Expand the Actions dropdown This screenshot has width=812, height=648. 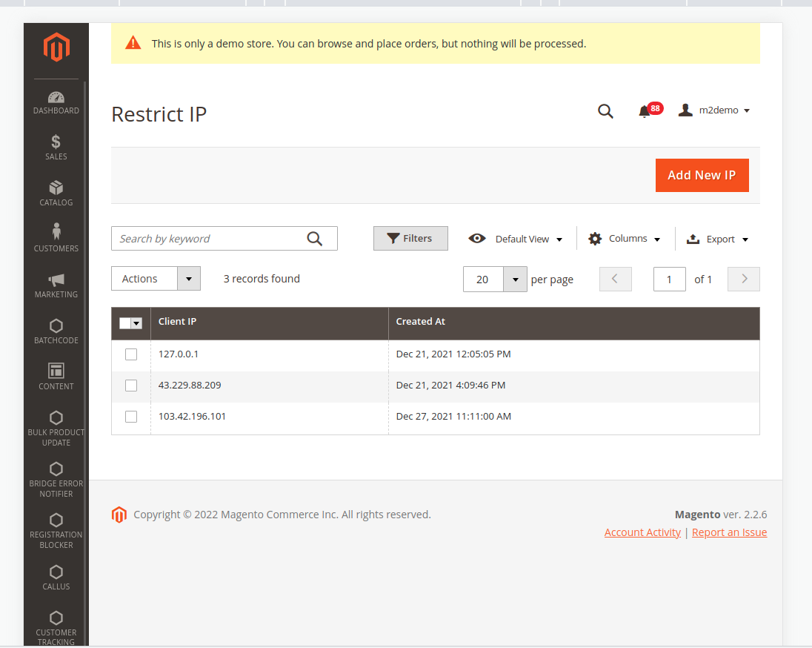(x=156, y=279)
